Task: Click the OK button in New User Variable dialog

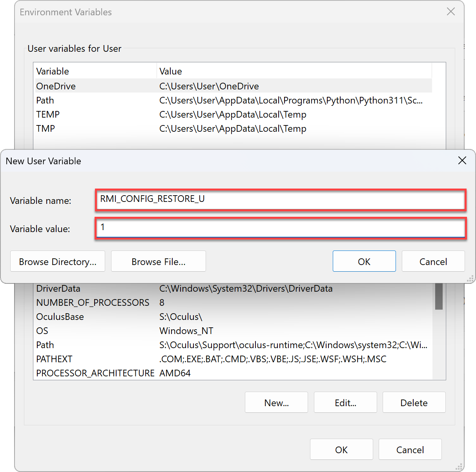Action: point(364,261)
